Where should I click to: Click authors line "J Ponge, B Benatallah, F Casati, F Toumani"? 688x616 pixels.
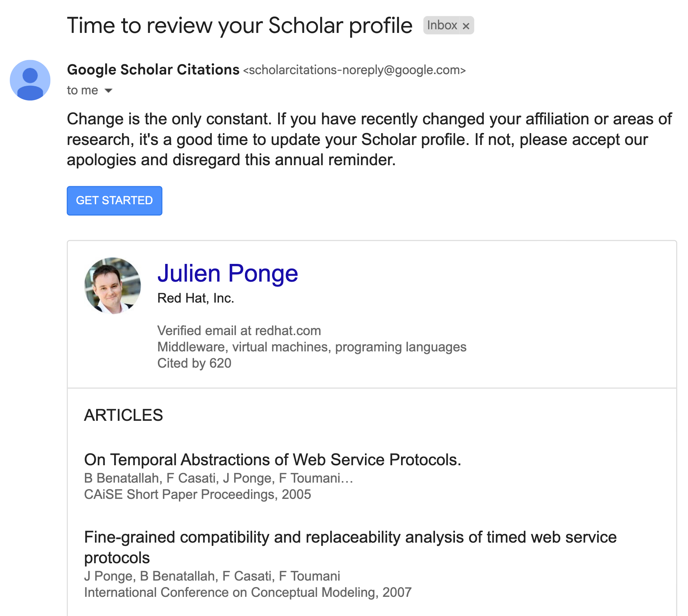tap(212, 576)
